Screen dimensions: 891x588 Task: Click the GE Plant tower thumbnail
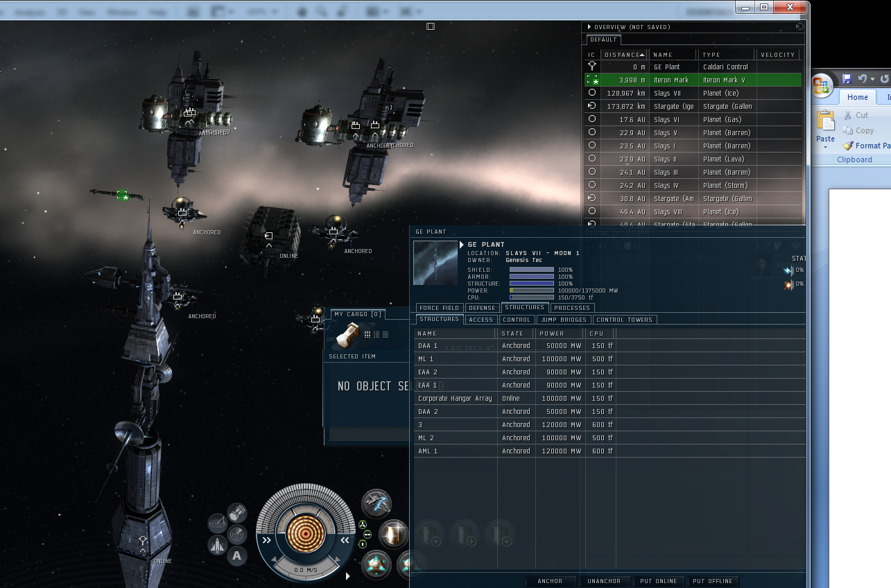click(x=435, y=263)
